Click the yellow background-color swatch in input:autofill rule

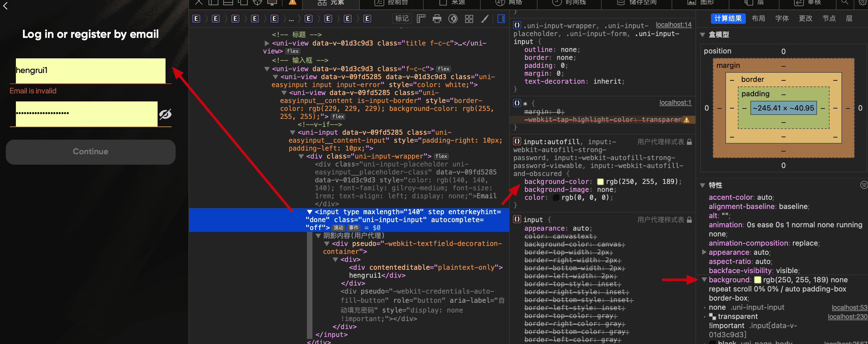point(600,182)
